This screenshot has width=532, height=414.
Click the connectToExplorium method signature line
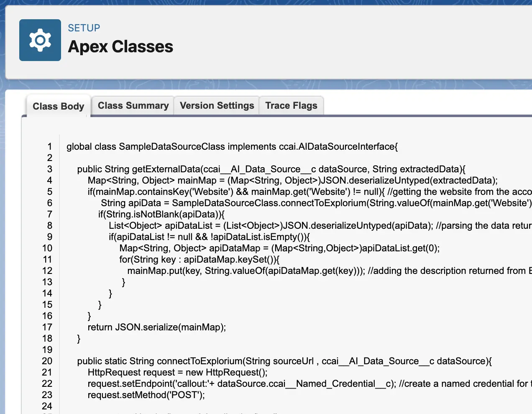pyautogui.click(x=284, y=361)
